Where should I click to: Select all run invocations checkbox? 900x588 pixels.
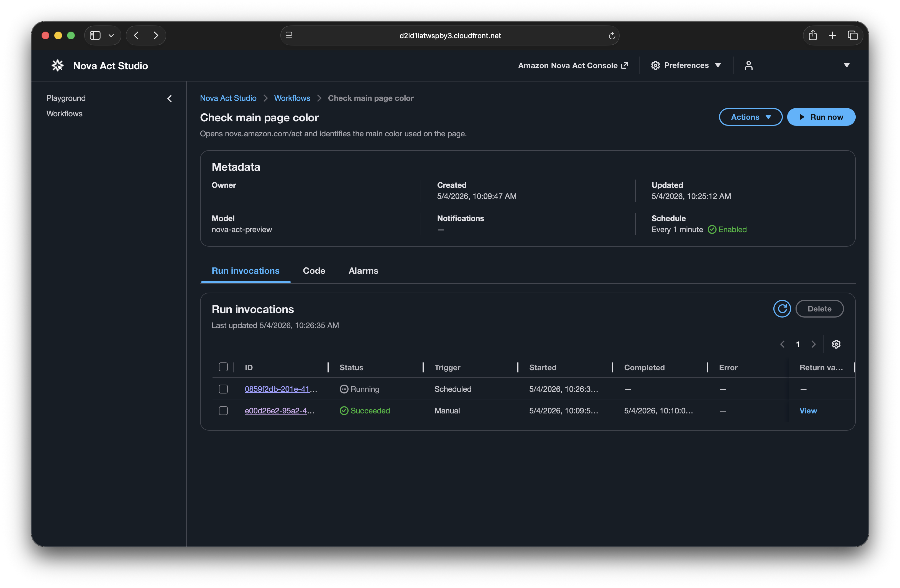(223, 367)
